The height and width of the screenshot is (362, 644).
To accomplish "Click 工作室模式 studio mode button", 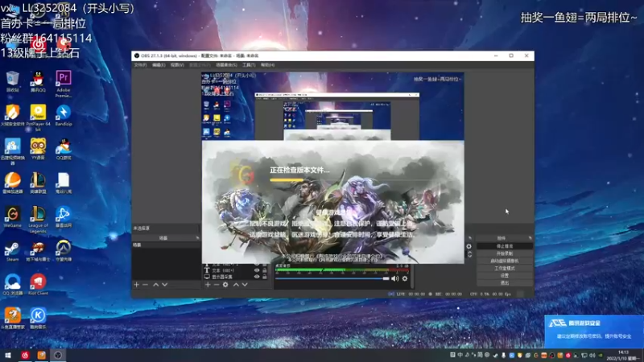I will point(505,269).
